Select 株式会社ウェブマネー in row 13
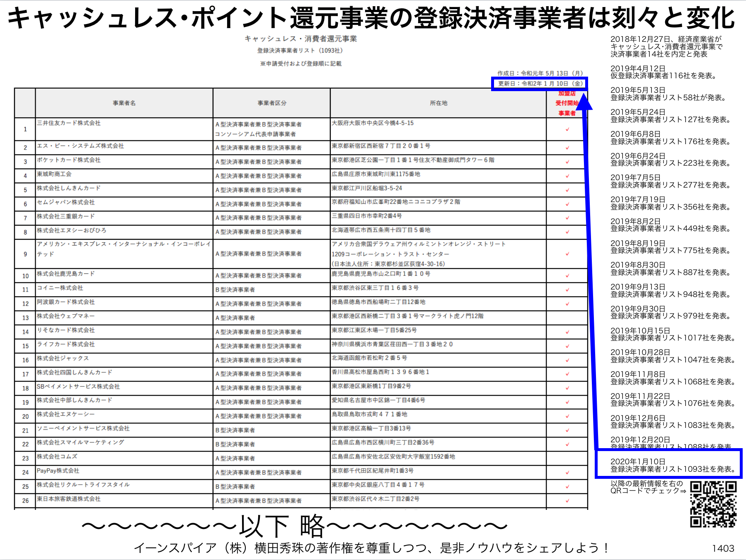 click(66, 316)
